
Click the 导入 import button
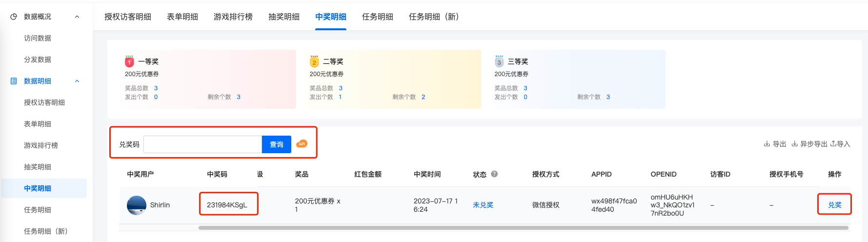pyautogui.click(x=840, y=144)
